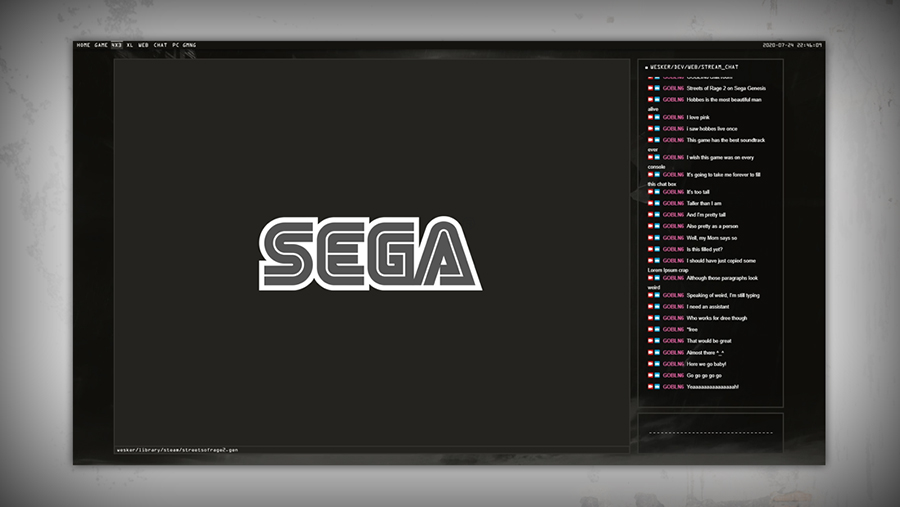This screenshot has height=507, width=900.
Task: Click blue badge beside 'Speaking of weird' message
Action: pos(657,295)
